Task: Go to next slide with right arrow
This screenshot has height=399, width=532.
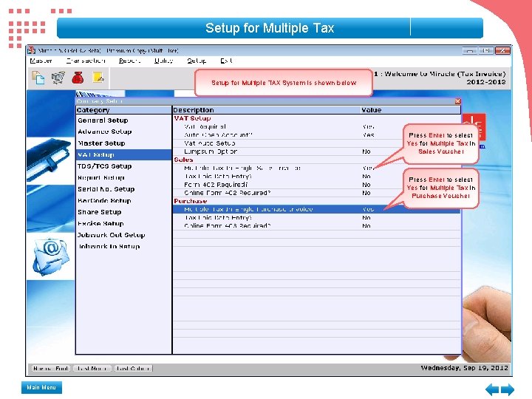Action: pos(508,389)
